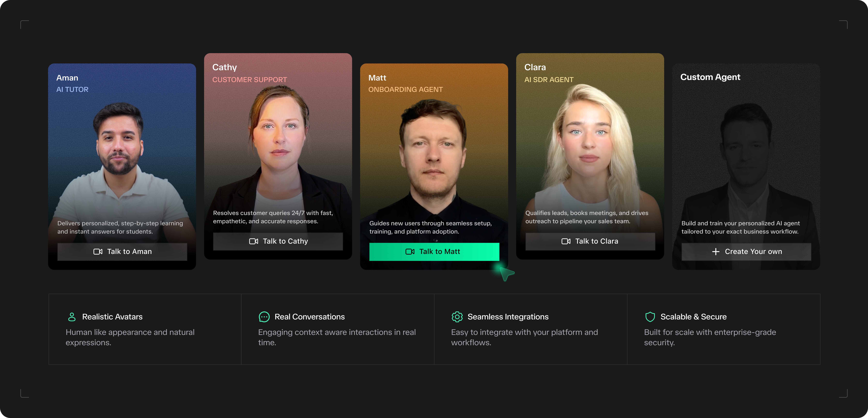
Task: Click "Delivers personalized, step-by-step learning" description
Action: pos(120,227)
